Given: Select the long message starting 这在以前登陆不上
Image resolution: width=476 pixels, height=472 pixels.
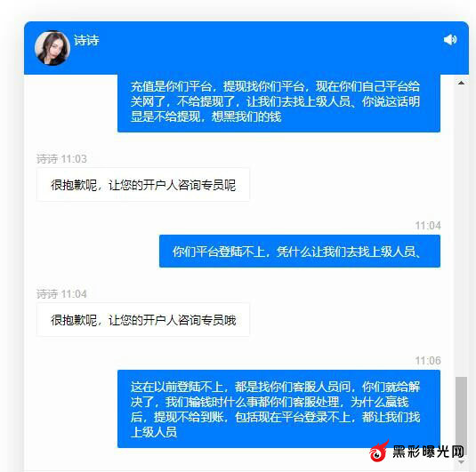Looking at the screenshot, I should pos(278,409).
